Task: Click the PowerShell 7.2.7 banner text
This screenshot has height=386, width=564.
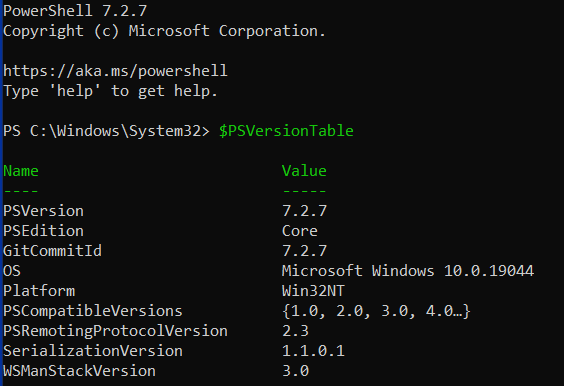Action: (75, 11)
